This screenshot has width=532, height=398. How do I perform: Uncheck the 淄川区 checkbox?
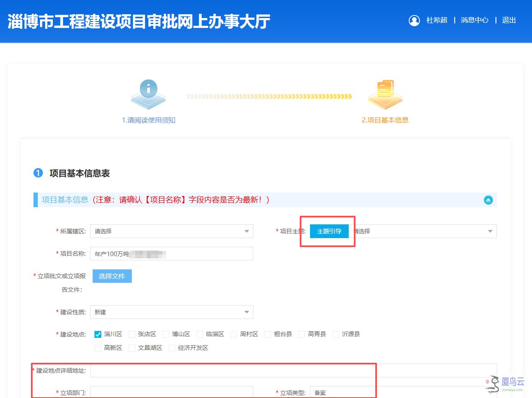pyautogui.click(x=98, y=334)
